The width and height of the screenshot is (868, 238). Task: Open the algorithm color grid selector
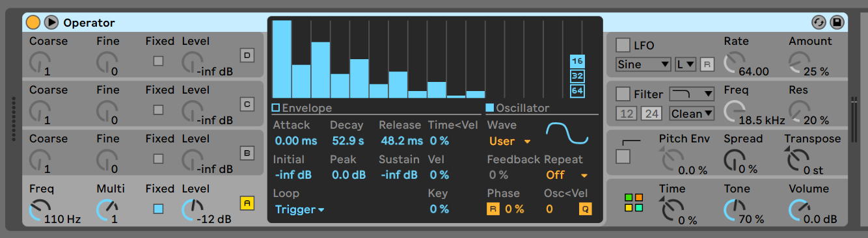point(634,202)
